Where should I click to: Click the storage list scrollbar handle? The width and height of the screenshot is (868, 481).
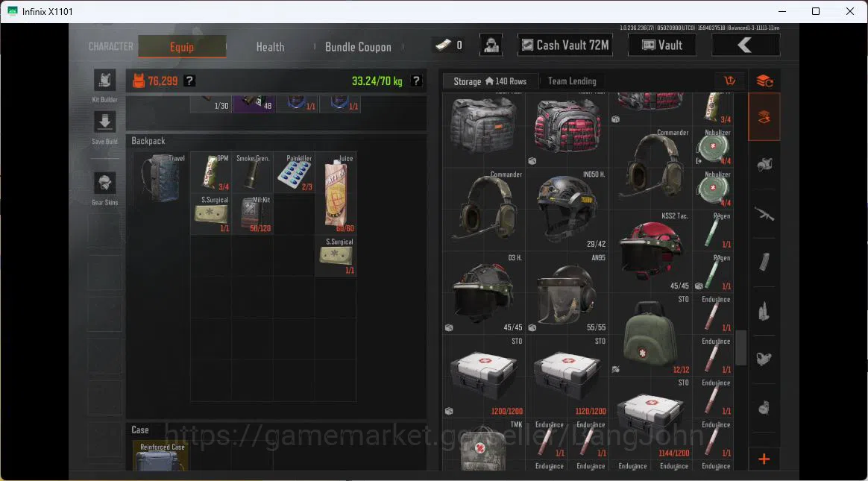(x=740, y=348)
